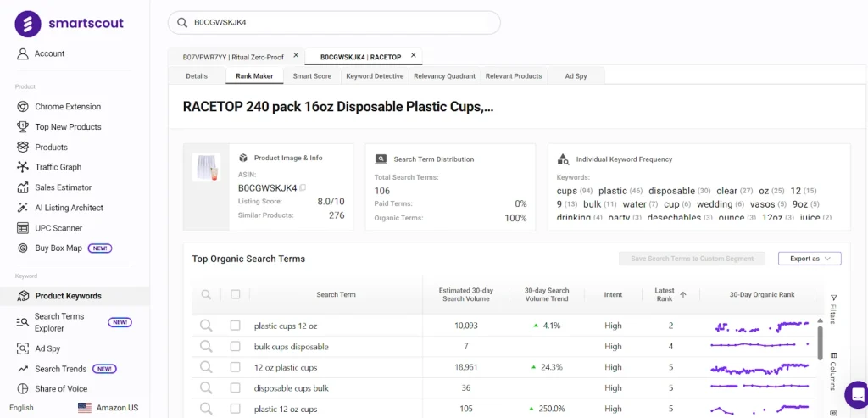The height and width of the screenshot is (418, 868).
Task: Open the UPC Scanner icon
Action: (x=23, y=228)
